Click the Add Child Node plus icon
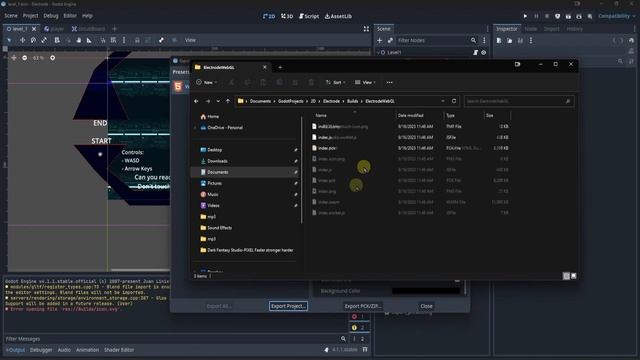The height and width of the screenshot is (360, 640). click(x=380, y=40)
